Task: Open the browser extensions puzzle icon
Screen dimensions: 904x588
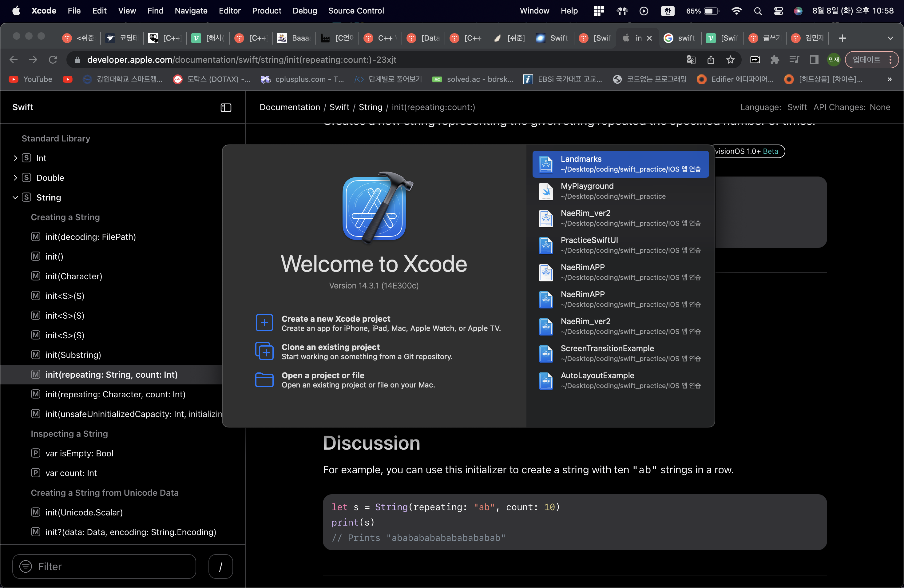Action: (775, 60)
